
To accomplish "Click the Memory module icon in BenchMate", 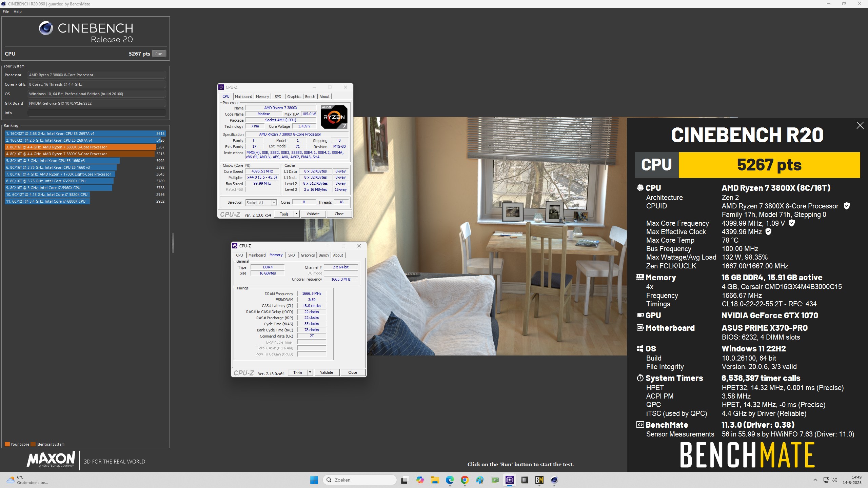I will tap(640, 277).
